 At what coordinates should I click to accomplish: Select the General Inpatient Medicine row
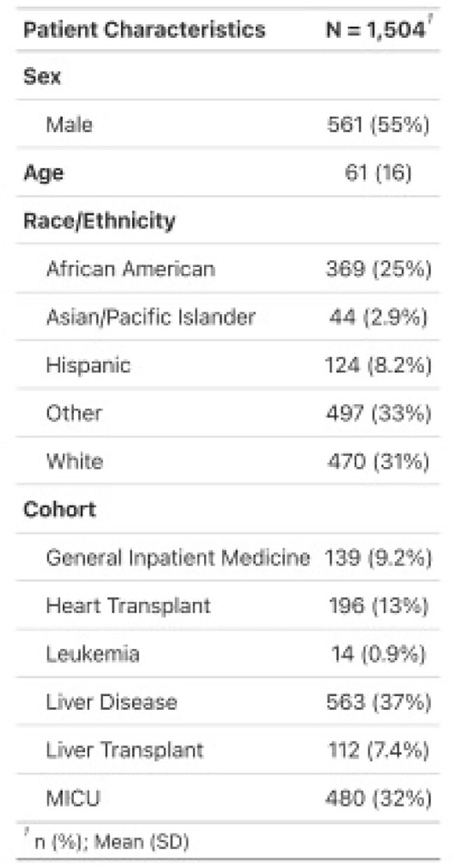coord(227,558)
